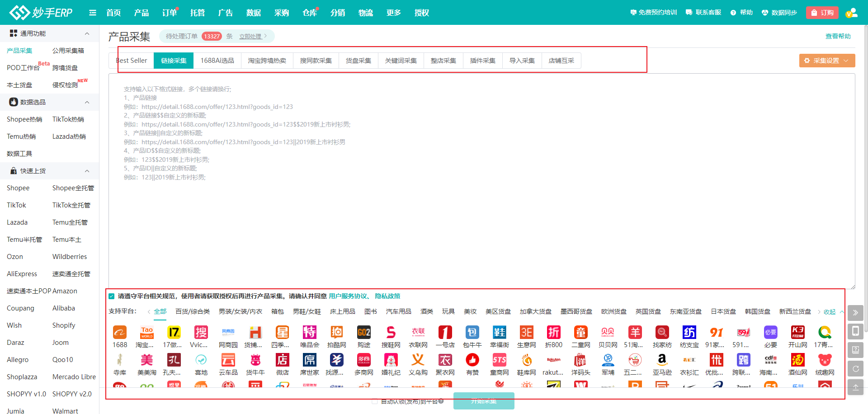Image resolution: width=868 pixels, height=414 pixels.
Task: Select the 美美淘 platform icon
Action: click(147, 360)
